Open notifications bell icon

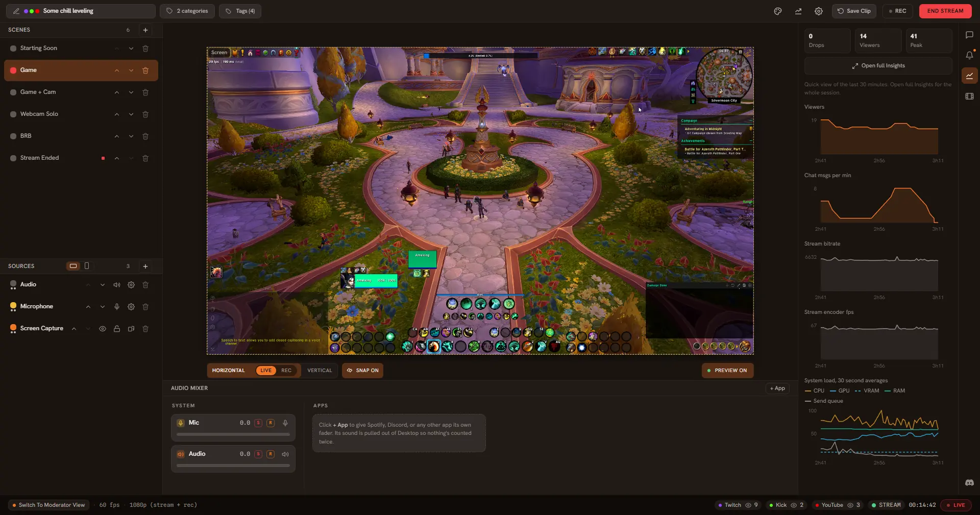point(969,55)
